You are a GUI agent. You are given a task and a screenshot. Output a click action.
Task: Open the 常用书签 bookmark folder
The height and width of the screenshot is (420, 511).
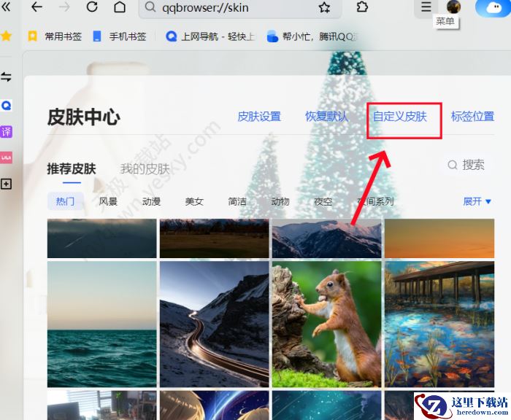[55, 36]
